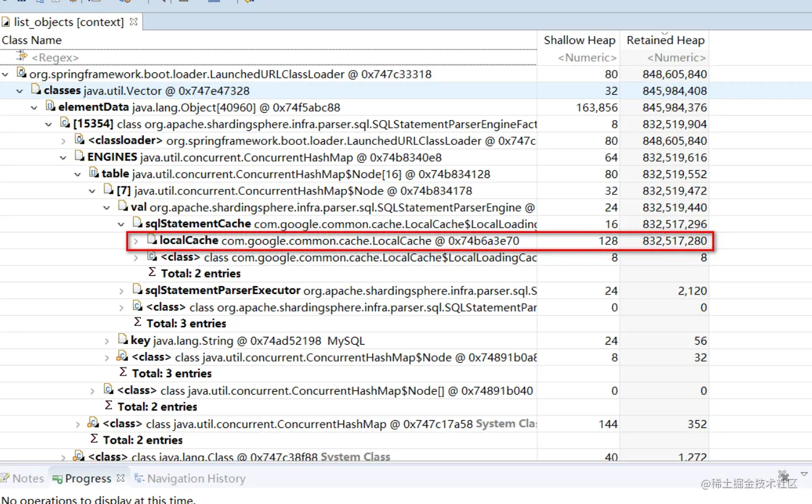Open the Progress view menu dropdown arrow

[804, 474]
